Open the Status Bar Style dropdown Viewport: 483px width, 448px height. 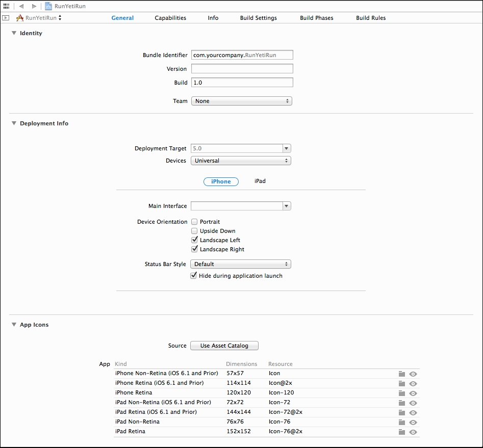(241, 264)
